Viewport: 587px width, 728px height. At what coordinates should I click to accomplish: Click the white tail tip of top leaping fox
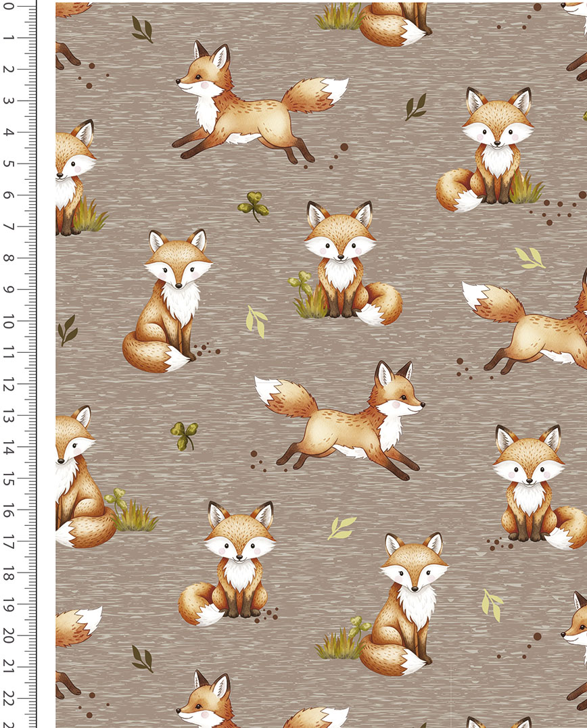tap(335, 89)
